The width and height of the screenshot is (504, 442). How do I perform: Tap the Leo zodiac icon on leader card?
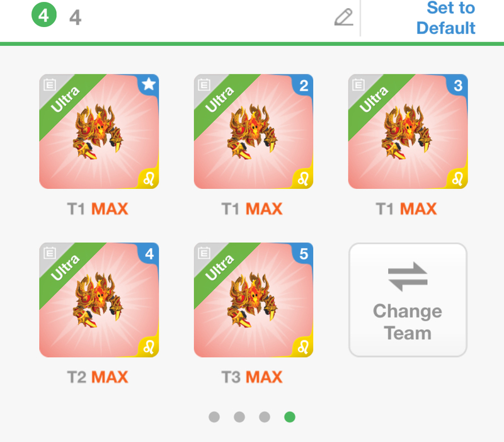pyautogui.click(x=149, y=178)
